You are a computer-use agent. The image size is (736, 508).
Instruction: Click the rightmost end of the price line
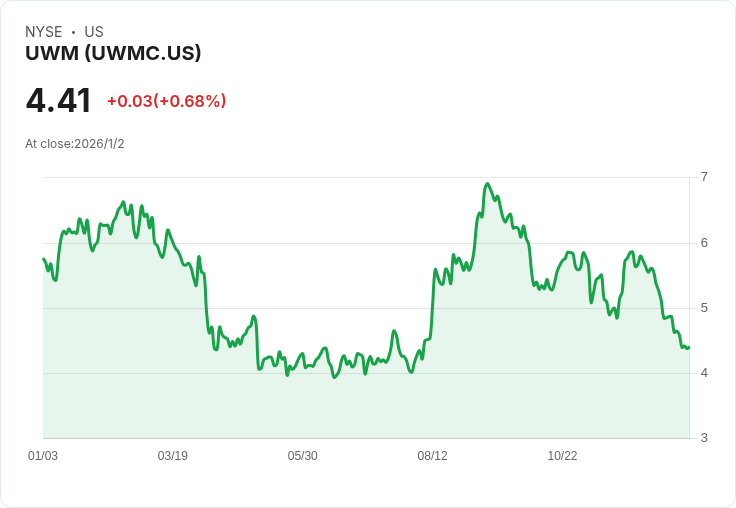pos(689,348)
